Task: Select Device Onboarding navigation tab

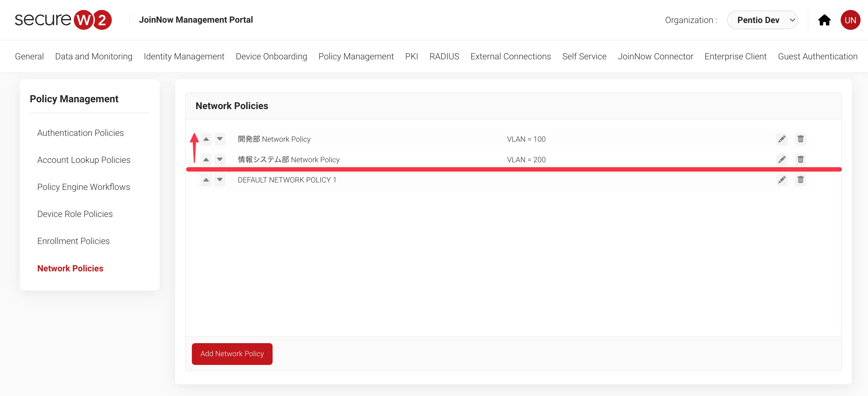Action: click(271, 56)
